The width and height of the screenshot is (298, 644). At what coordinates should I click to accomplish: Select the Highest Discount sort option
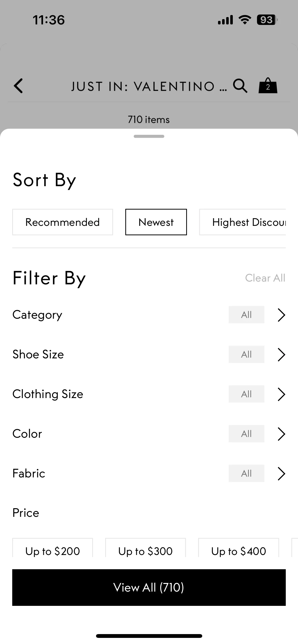[242, 222]
